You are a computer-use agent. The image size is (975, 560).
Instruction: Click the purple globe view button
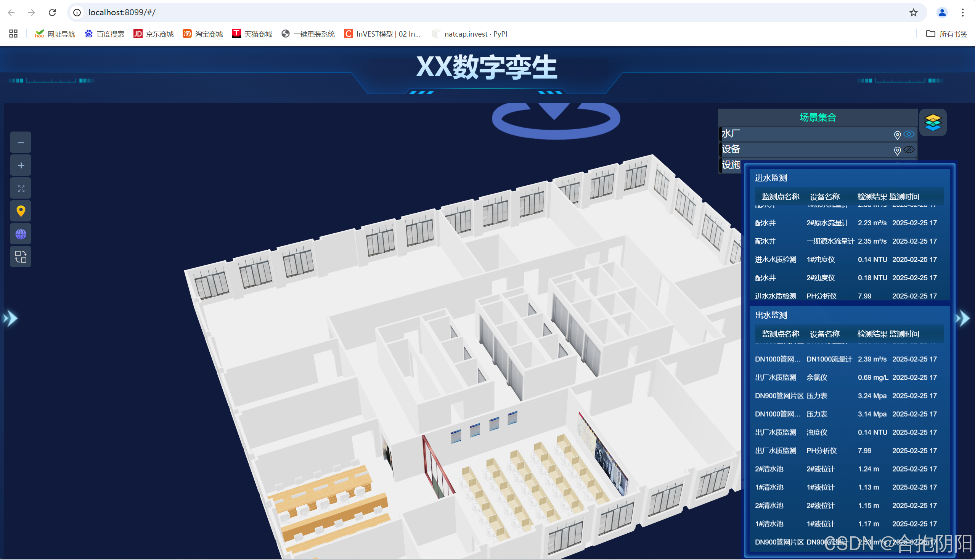(21, 234)
